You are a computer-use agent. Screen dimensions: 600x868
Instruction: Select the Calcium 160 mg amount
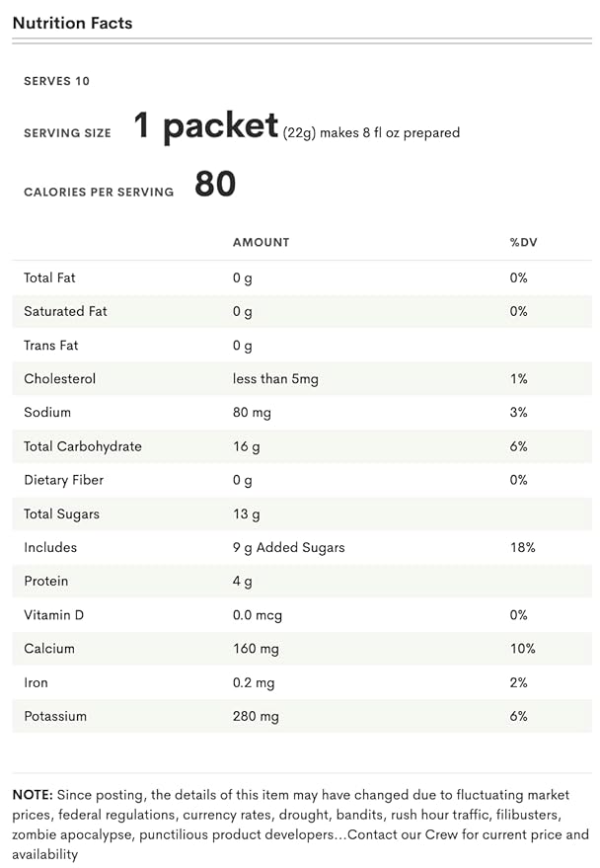coord(256,649)
